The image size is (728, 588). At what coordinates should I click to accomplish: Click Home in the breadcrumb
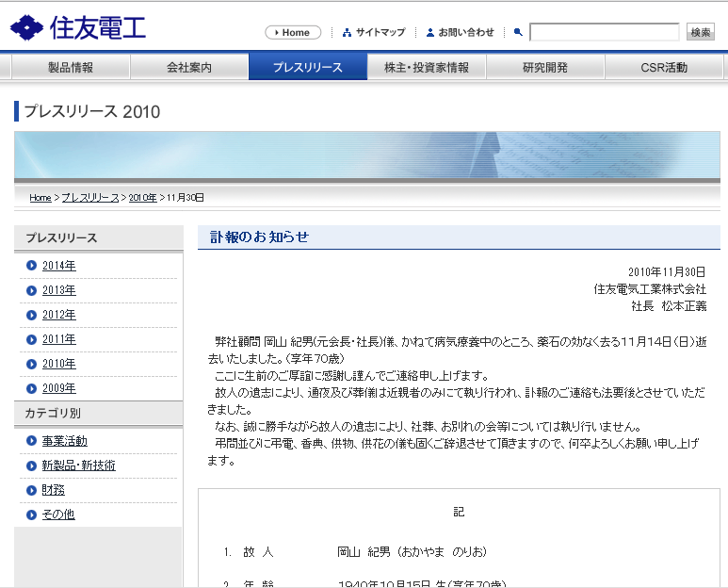[40, 197]
